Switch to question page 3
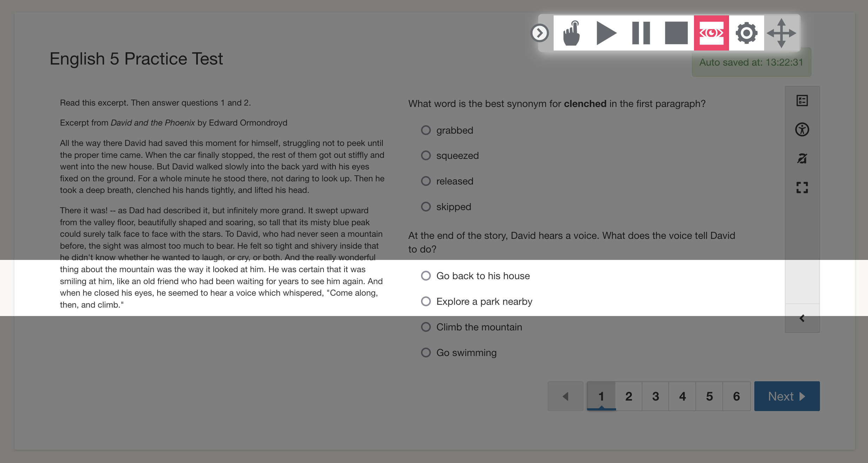This screenshot has height=463, width=868. (x=655, y=396)
